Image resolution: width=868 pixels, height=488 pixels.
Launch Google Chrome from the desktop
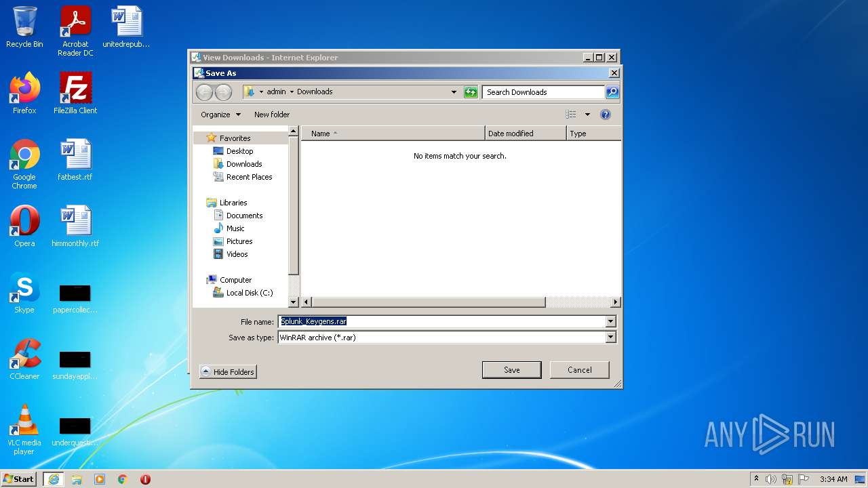click(x=24, y=164)
